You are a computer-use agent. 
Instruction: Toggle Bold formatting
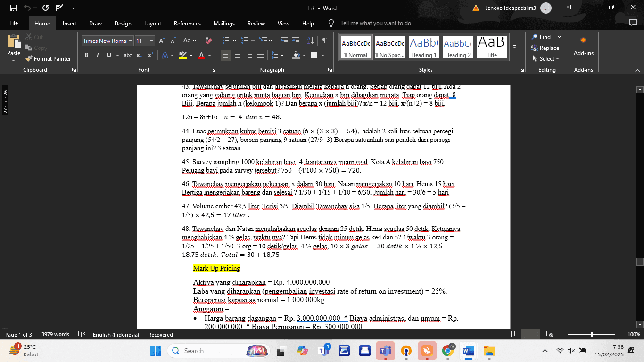coord(86,55)
